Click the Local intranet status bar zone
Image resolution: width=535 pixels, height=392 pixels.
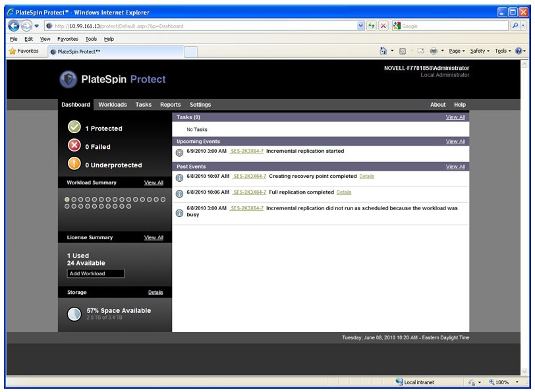click(x=415, y=382)
